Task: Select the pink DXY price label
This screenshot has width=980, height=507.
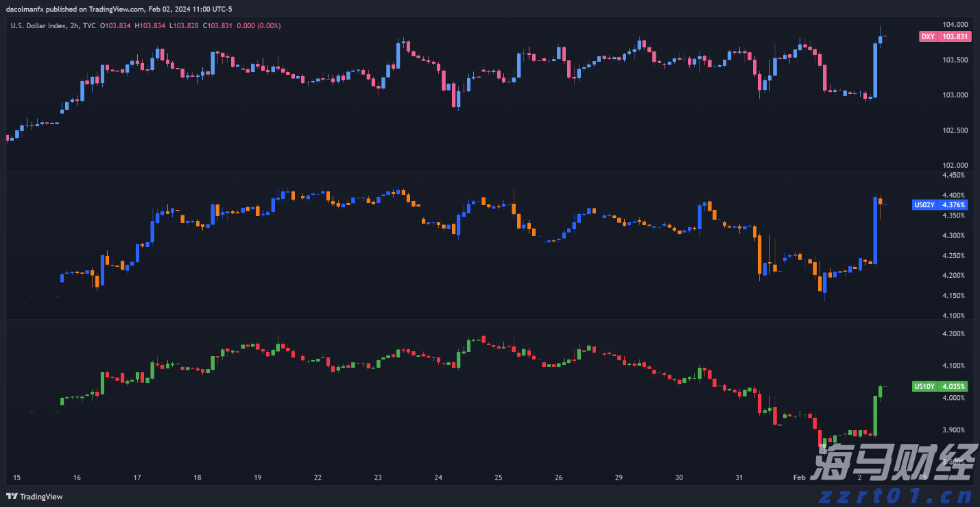Action: (946, 36)
